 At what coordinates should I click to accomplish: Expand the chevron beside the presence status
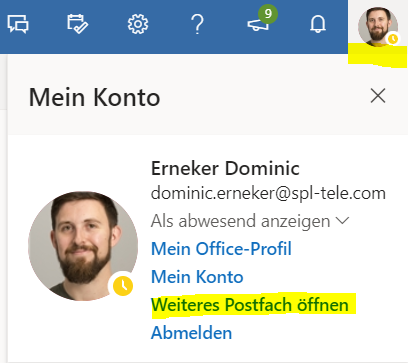click(x=342, y=221)
